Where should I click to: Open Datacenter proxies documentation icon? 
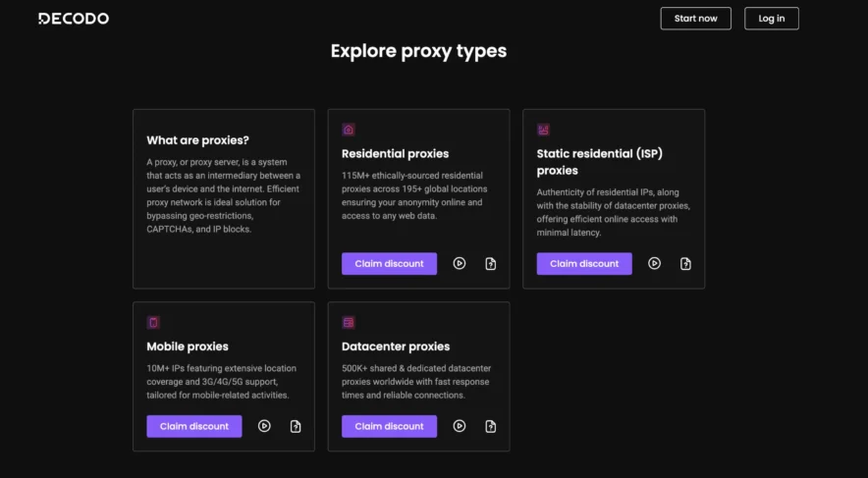[491, 426]
